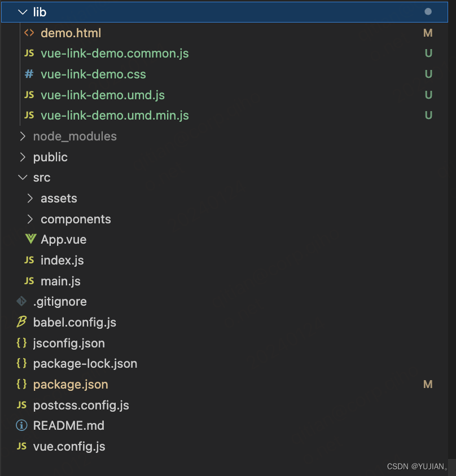Screen dimensions: 456x476
Task: Click the JS icon beside main.js
Action: tap(29, 281)
